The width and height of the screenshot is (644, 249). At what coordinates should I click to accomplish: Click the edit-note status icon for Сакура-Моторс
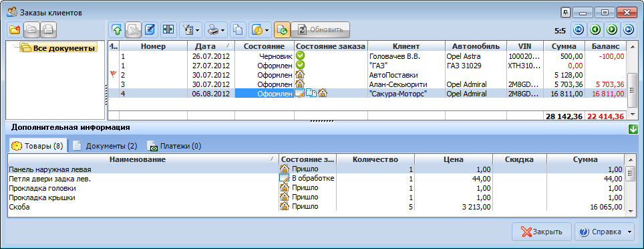point(300,94)
